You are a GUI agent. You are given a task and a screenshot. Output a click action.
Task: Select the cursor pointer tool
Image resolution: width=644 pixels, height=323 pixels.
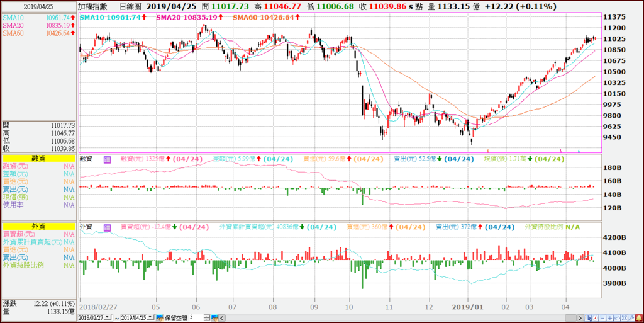coord(588,318)
